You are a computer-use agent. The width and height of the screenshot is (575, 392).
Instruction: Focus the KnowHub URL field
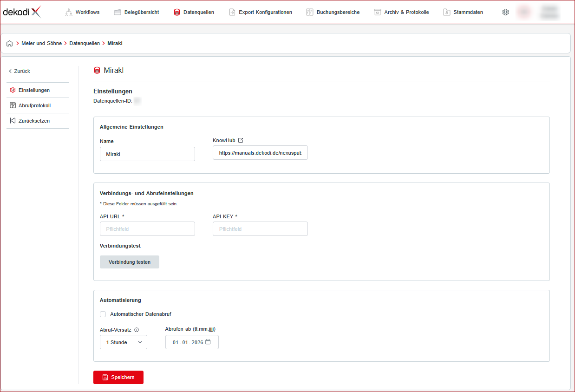pos(260,152)
